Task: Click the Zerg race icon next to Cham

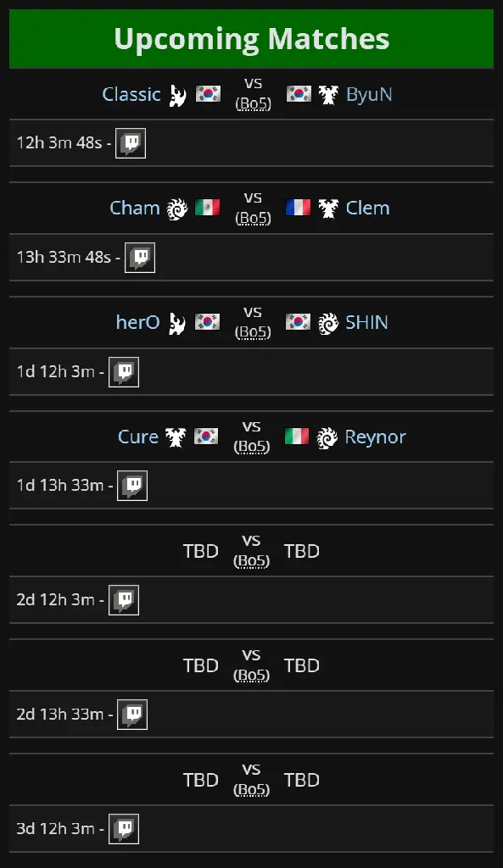Action: coord(177,209)
